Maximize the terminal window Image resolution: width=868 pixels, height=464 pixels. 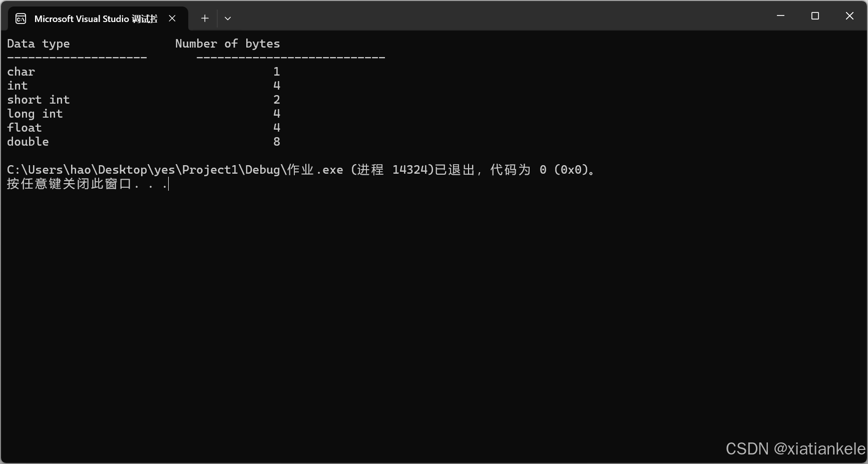(815, 16)
